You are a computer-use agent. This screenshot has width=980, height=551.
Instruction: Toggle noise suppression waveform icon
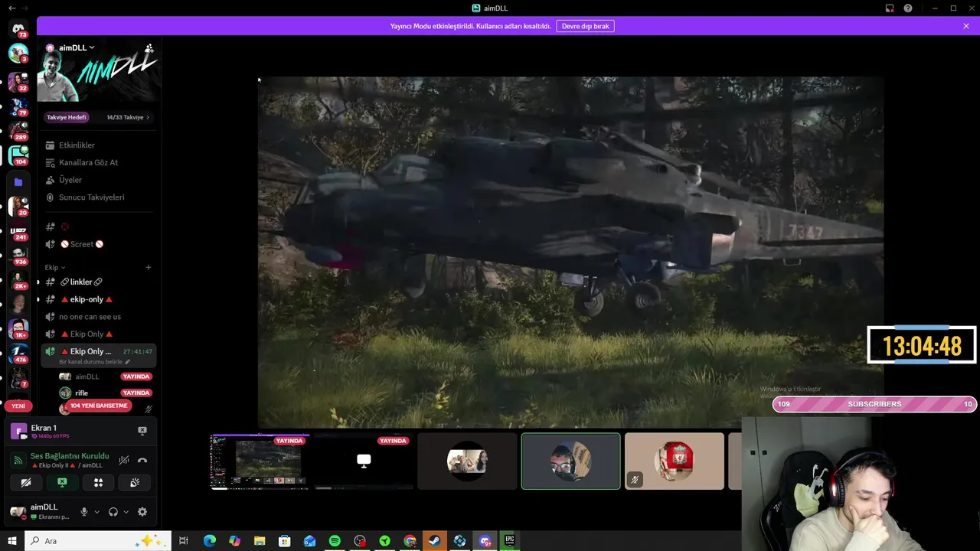point(124,461)
